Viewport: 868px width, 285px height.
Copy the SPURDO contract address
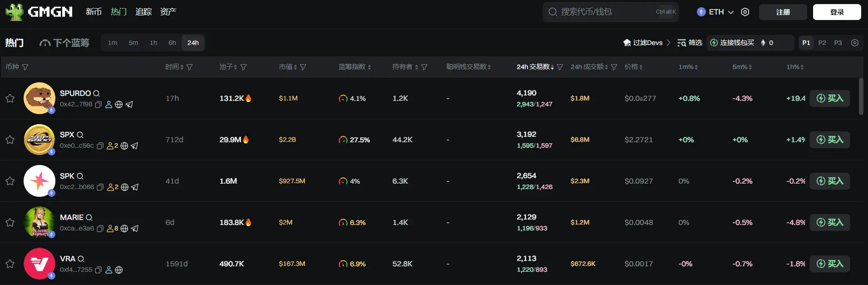click(x=98, y=105)
